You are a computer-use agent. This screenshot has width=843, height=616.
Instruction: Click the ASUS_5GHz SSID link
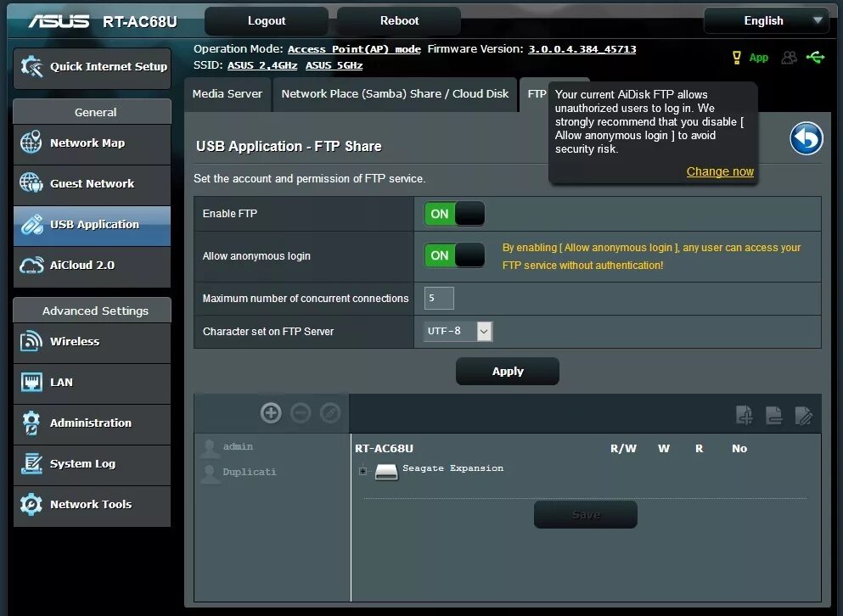click(x=334, y=65)
